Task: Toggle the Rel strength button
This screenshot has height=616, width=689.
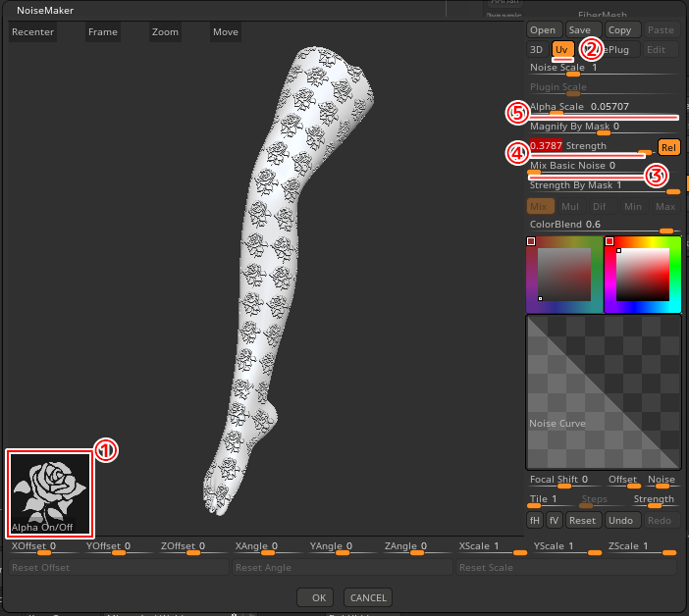Action: tap(668, 147)
